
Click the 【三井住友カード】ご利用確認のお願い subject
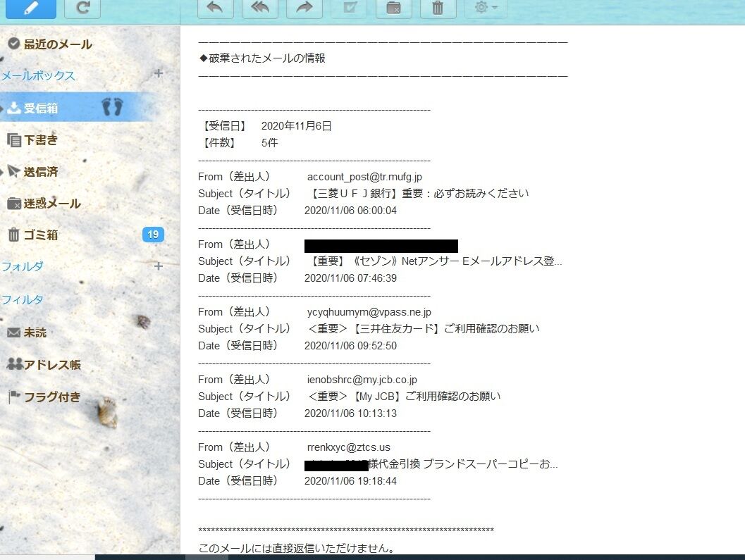(424, 329)
